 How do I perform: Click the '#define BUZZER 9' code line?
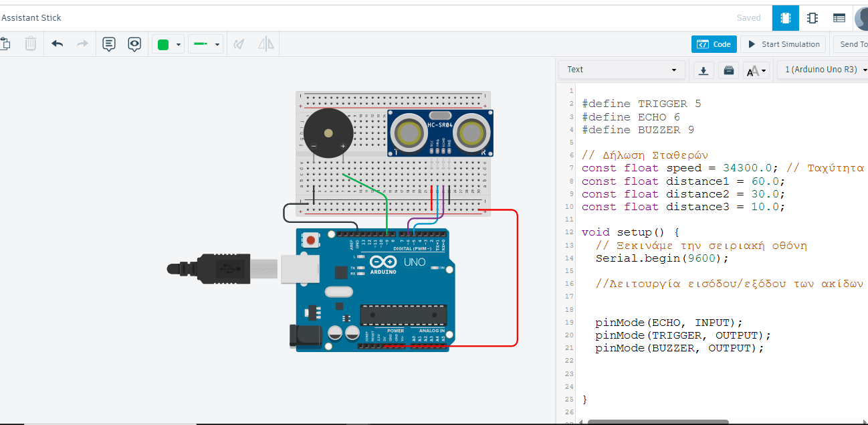pos(637,130)
